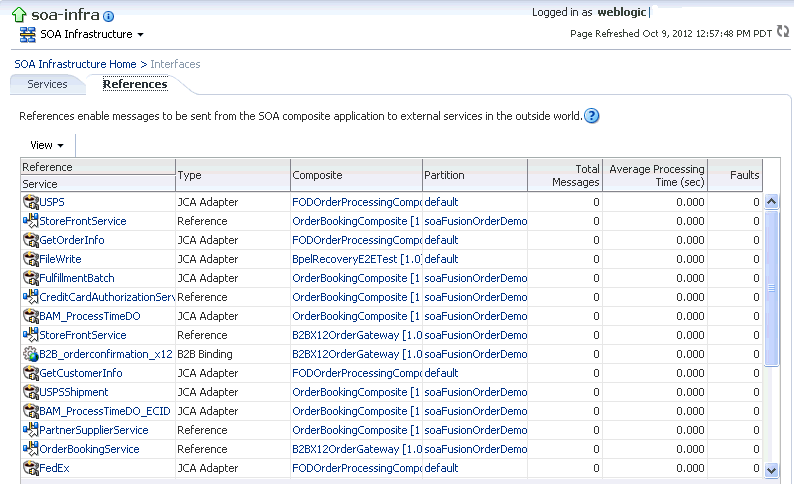Open the GetOrderInfo reference link
Viewport: 794px width, 484px height.
click(x=72, y=240)
